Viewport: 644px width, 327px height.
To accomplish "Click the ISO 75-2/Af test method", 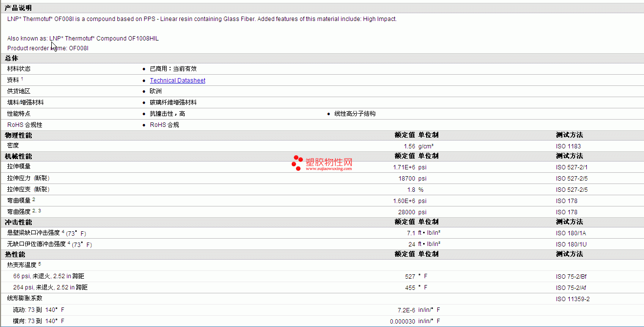I will pyautogui.click(x=571, y=288).
